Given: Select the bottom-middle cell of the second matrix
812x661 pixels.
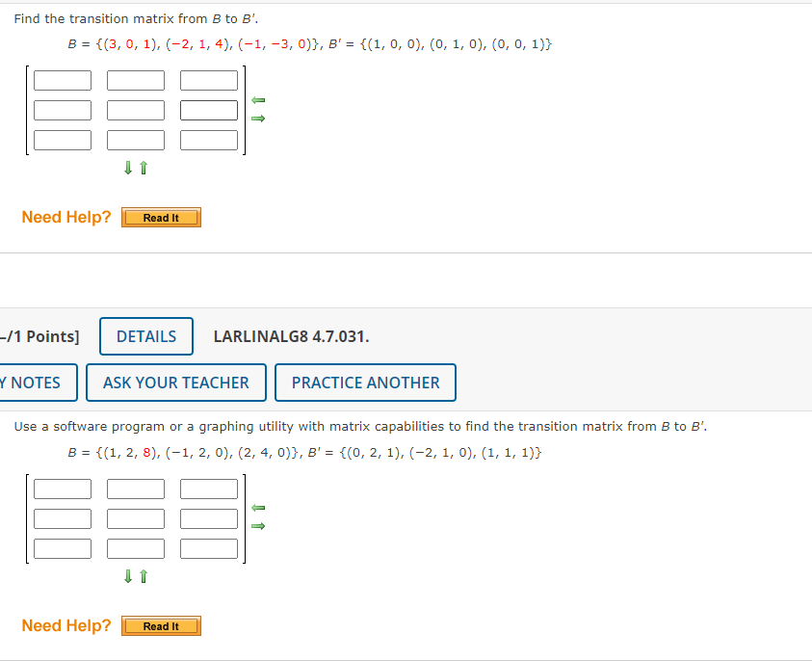Looking at the screenshot, I should point(135,548).
